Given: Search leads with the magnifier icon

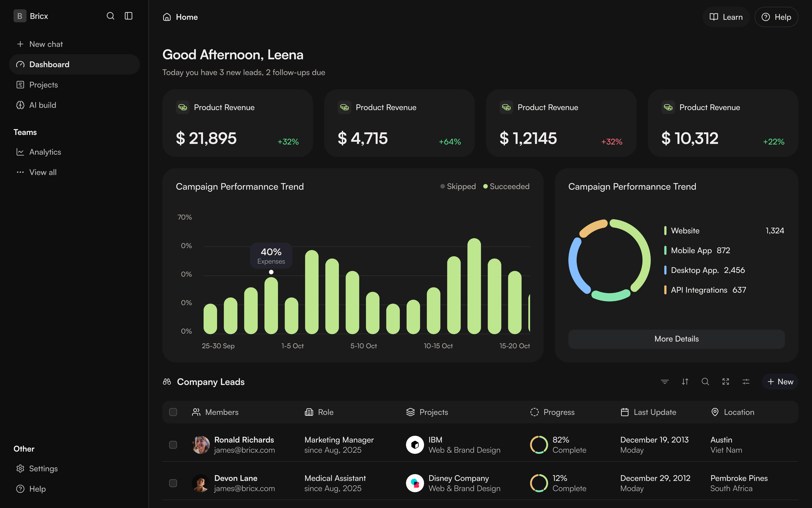Looking at the screenshot, I should 705,382.
